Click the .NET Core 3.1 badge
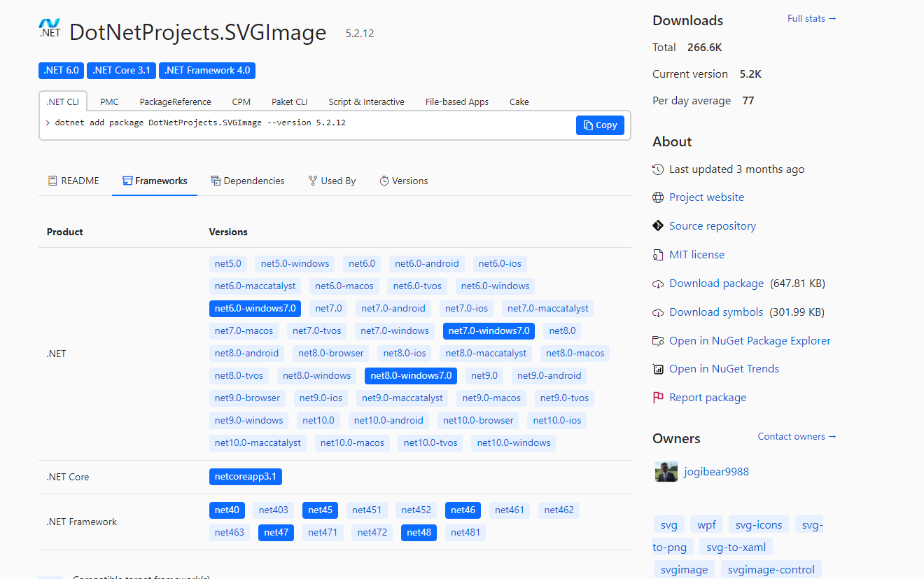This screenshot has height=579, width=924. click(x=121, y=71)
